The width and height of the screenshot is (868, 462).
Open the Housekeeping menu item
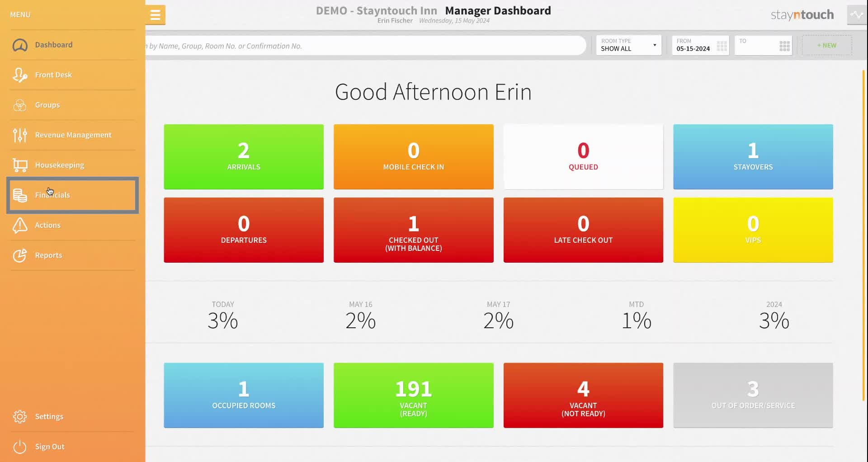pyautogui.click(x=73, y=165)
